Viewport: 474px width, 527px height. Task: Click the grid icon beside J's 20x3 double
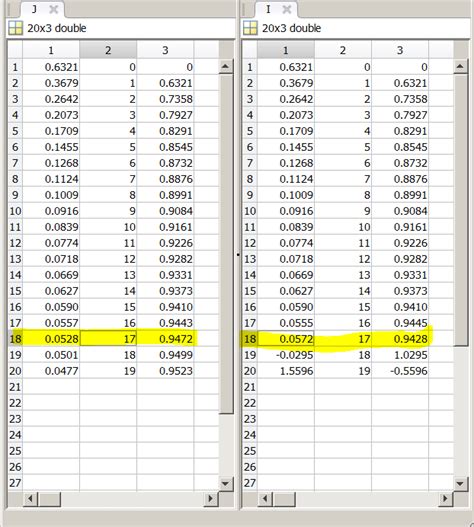(15, 28)
